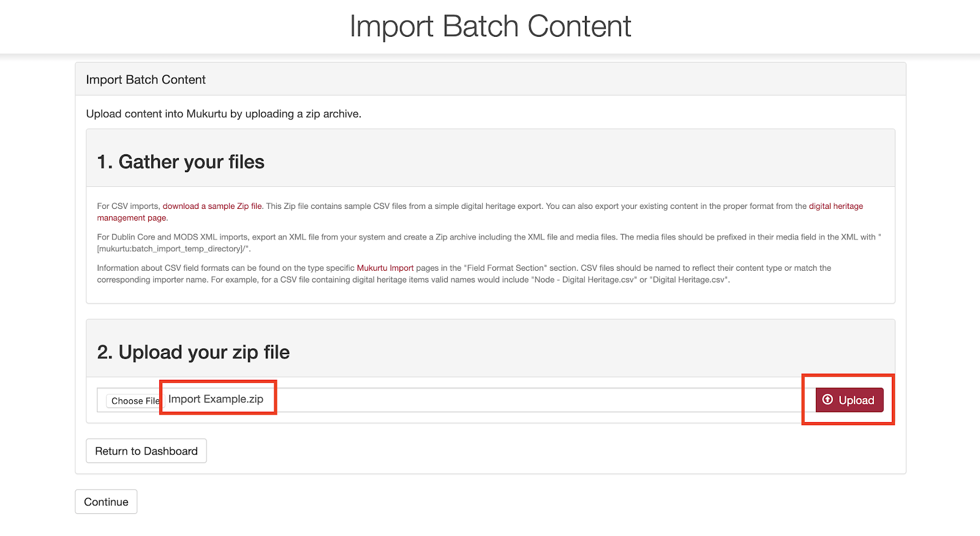This screenshot has width=980, height=536.
Task: Click the large Import Batch Content page title
Action: click(490, 26)
